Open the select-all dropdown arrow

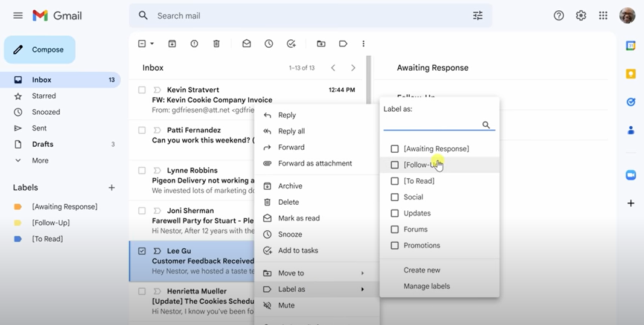pyautogui.click(x=152, y=43)
